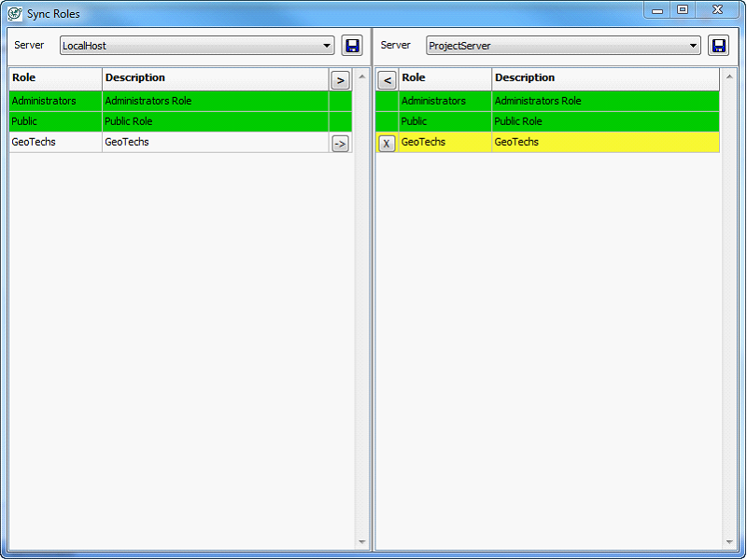Click Description column header in right panel
Image resolution: width=747 pixels, height=560 pixels.
point(605,78)
